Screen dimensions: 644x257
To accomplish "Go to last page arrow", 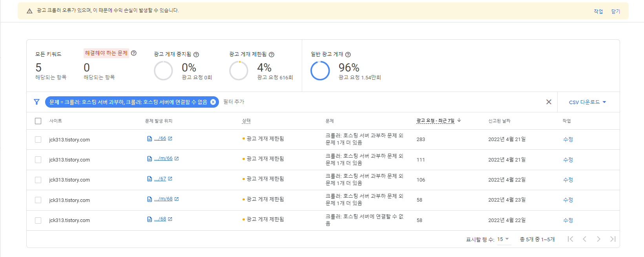I will click(x=613, y=239).
